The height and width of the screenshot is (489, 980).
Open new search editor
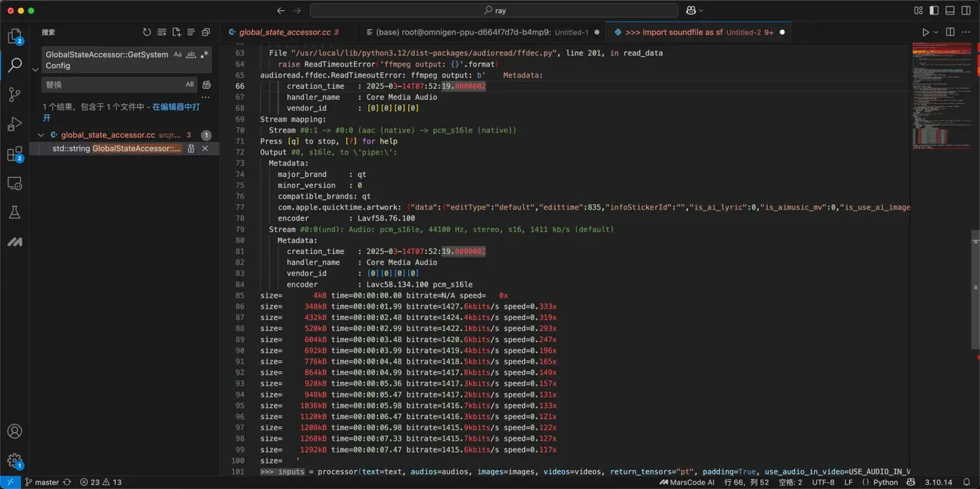click(x=176, y=32)
